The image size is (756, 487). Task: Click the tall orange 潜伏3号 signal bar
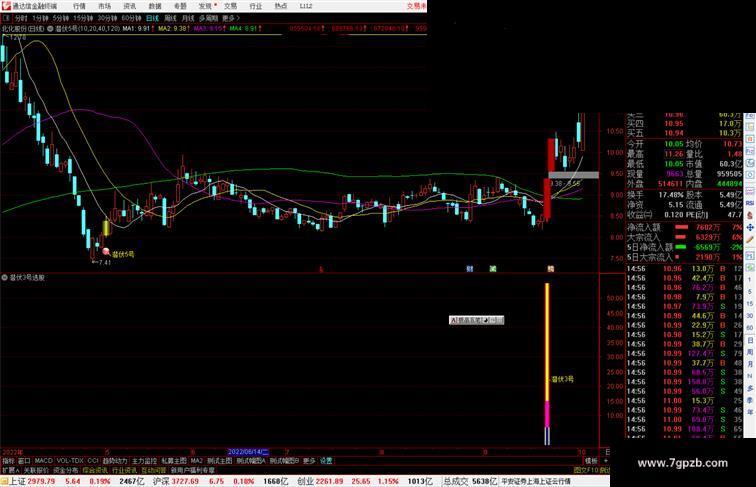click(x=547, y=342)
